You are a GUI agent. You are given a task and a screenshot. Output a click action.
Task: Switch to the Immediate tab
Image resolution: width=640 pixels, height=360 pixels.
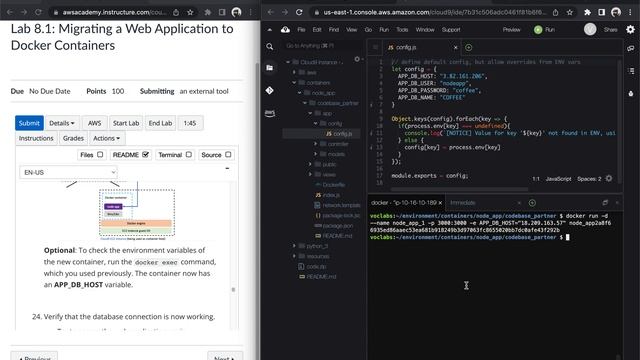[462, 203]
